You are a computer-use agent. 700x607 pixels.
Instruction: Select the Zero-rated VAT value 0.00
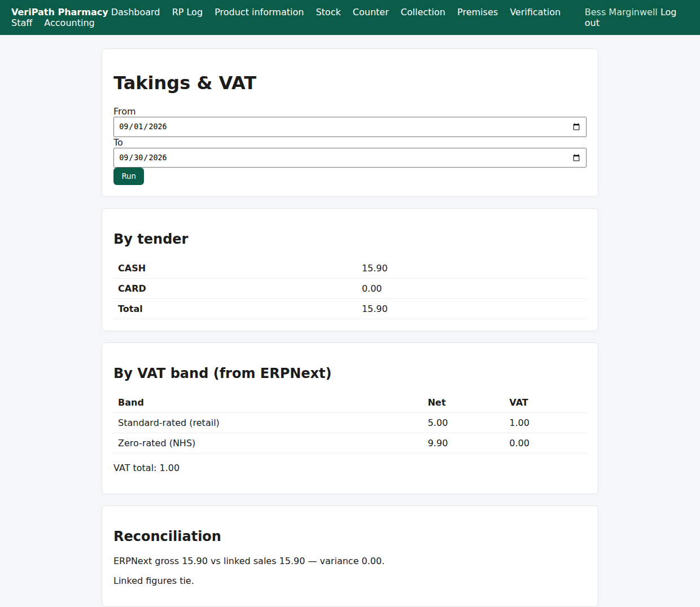click(519, 443)
